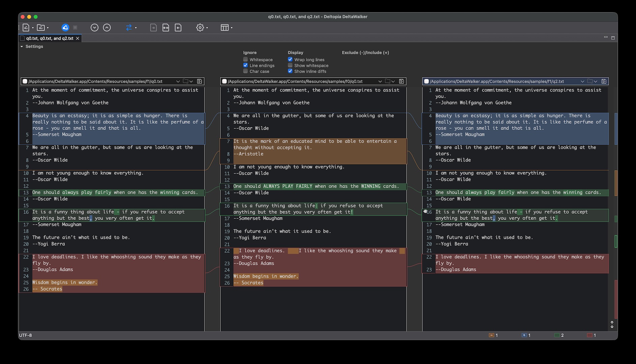Uncheck the Line endings checkbox

point(245,65)
